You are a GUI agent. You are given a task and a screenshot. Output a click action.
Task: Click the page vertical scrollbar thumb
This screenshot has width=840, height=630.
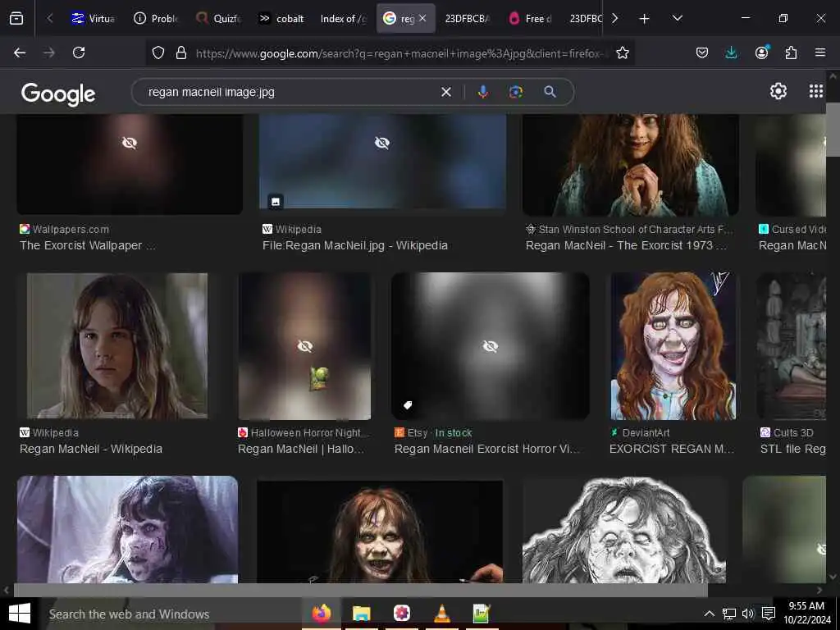tap(833, 129)
